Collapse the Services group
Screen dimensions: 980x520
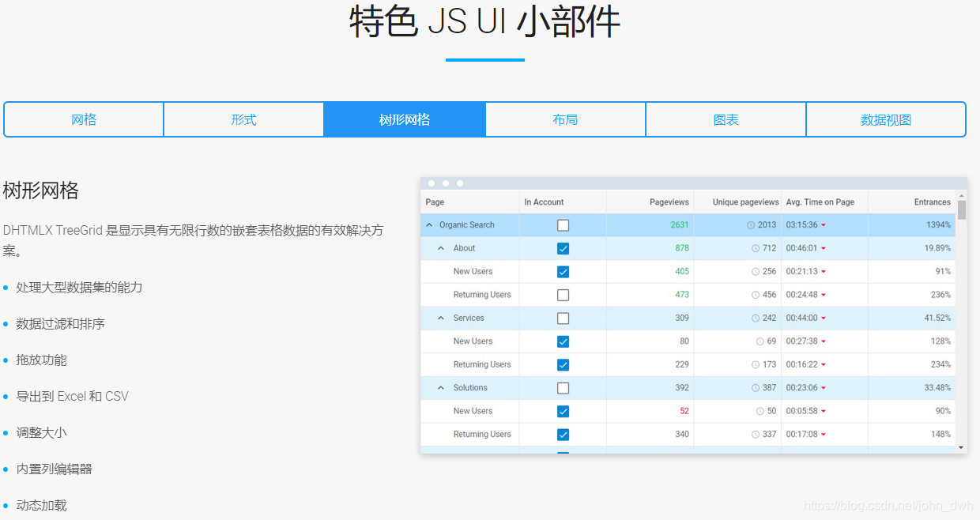pos(440,318)
